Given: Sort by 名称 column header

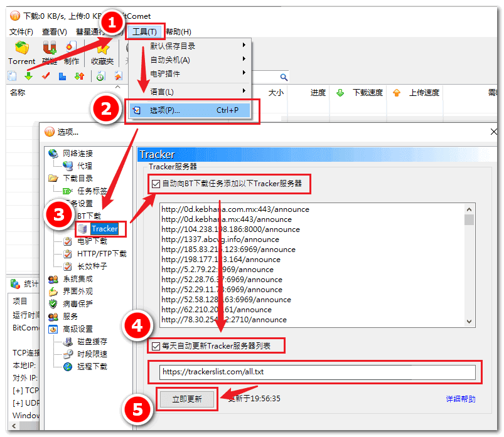Looking at the screenshot, I should click(x=18, y=93).
